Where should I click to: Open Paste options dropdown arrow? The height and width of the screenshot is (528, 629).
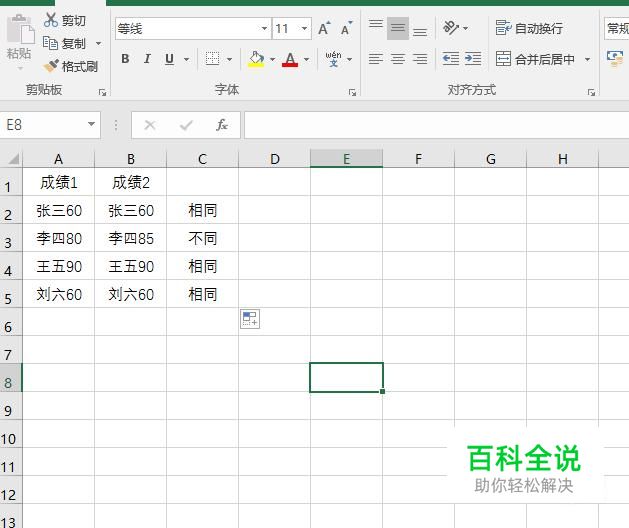20,69
